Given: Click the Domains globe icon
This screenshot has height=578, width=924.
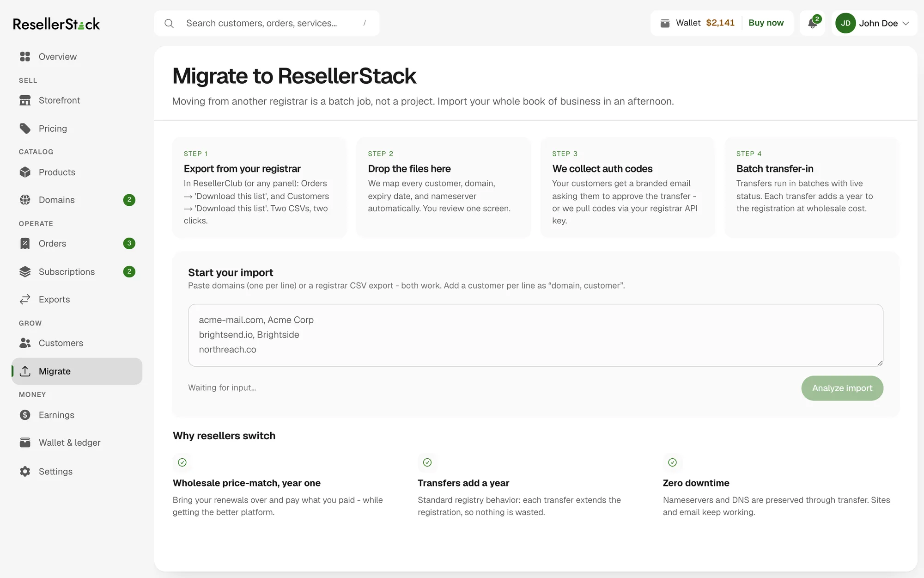Looking at the screenshot, I should coord(25,200).
